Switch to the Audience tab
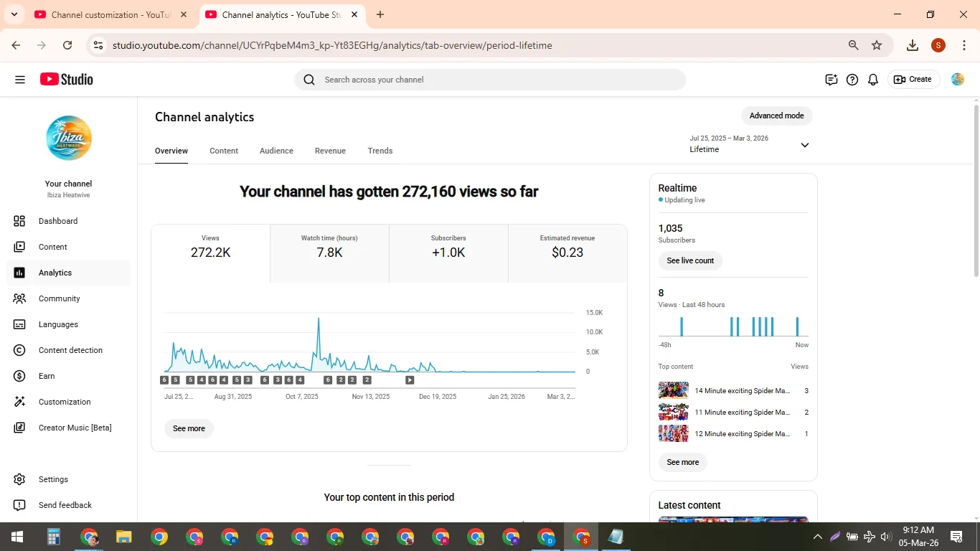Image resolution: width=980 pixels, height=551 pixels. point(276,151)
